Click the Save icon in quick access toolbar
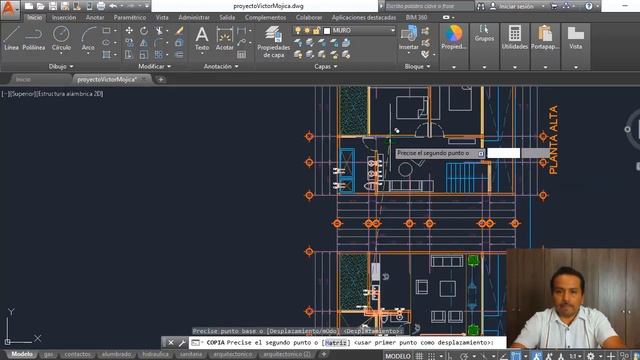This screenshot has height=360, width=640. coord(53,6)
